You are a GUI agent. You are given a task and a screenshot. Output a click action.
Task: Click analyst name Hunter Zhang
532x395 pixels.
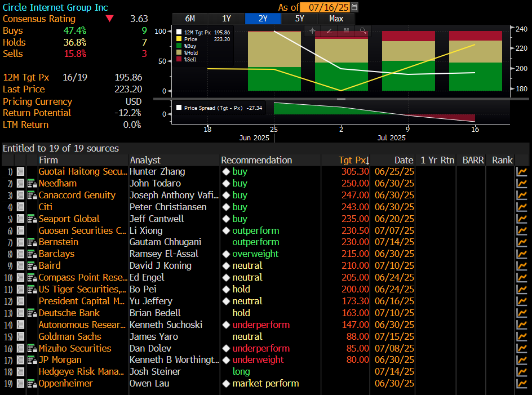coord(157,172)
